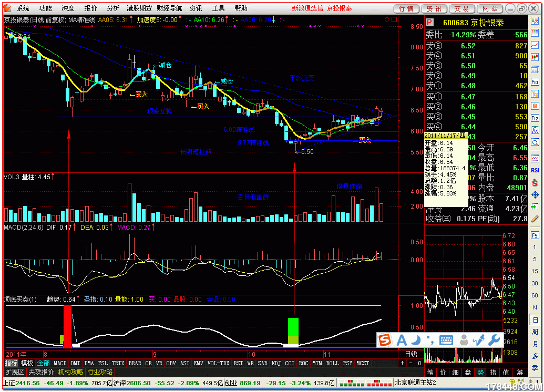Click the 北京联通主站2 server status
544x392 pixels.
click(415, 383)
